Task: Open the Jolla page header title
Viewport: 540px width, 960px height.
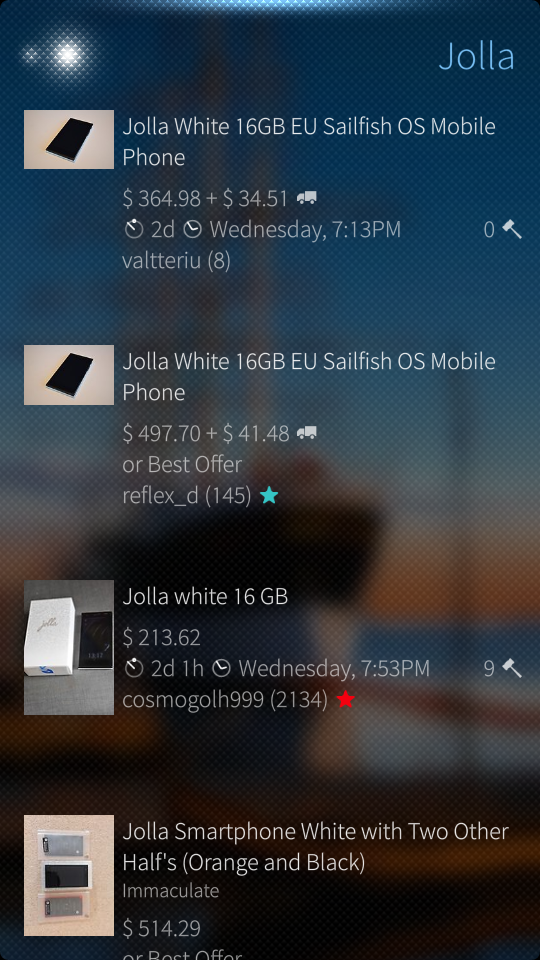Action: point(476,57)
